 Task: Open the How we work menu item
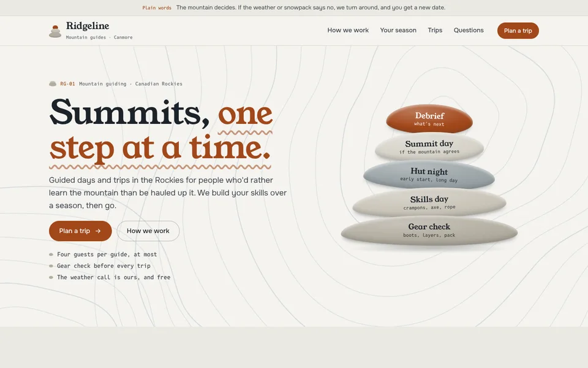[348, 31]
